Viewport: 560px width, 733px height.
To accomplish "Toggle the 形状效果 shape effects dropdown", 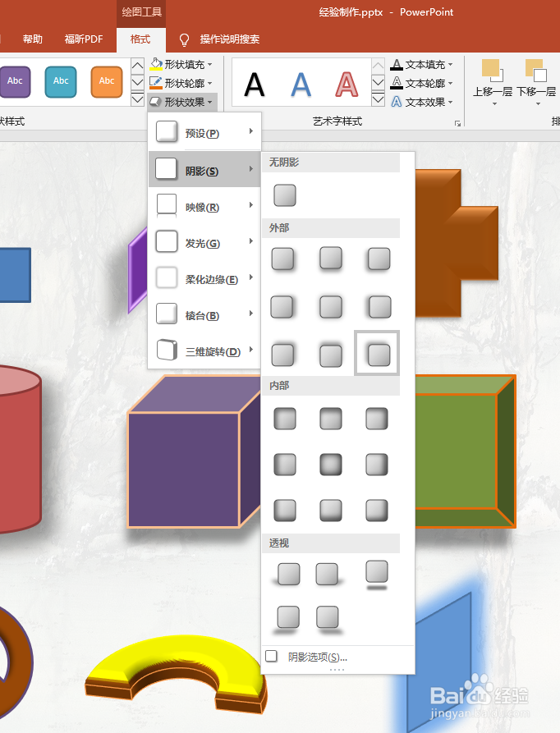I will click(x=181, y=102).
